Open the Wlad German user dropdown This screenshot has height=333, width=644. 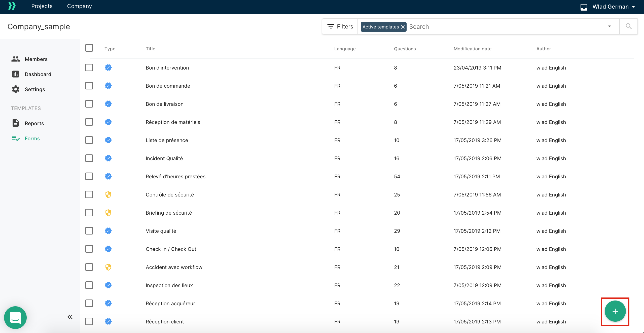click(614, 7)
